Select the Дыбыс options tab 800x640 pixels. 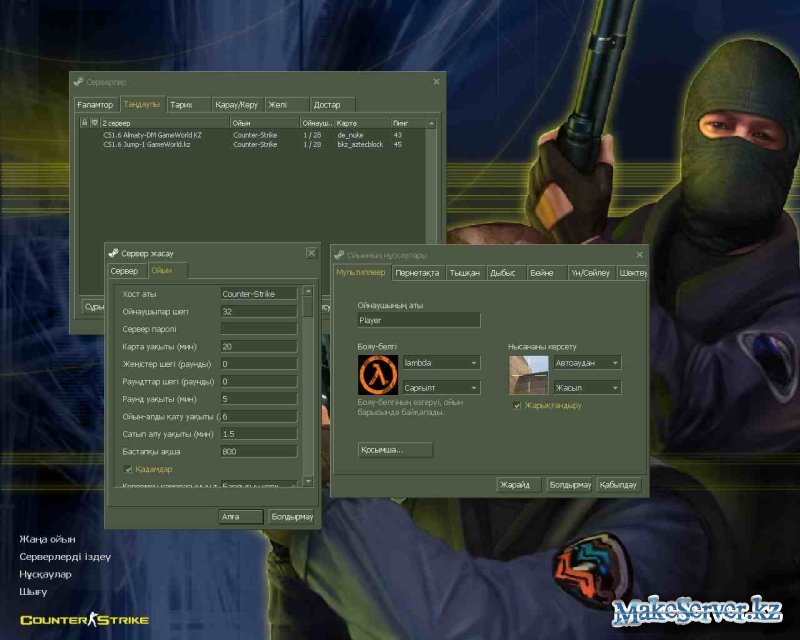pyautogui.click(x=506, y=273)
